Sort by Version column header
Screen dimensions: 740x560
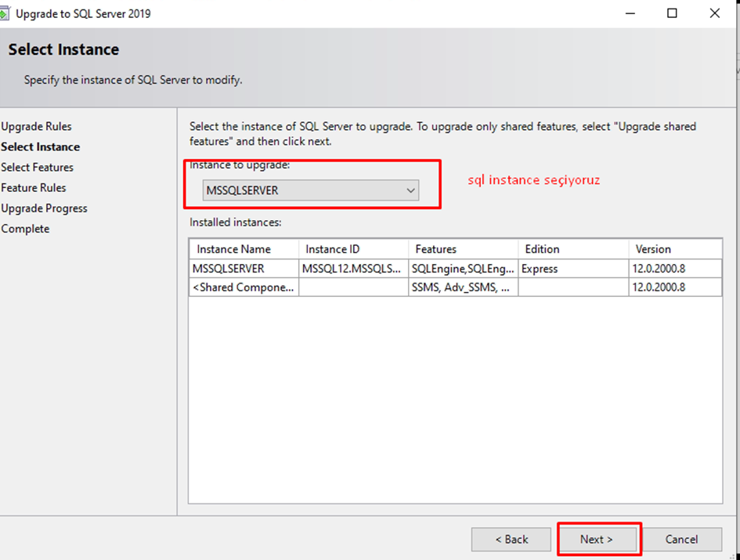tap(675, 249)
